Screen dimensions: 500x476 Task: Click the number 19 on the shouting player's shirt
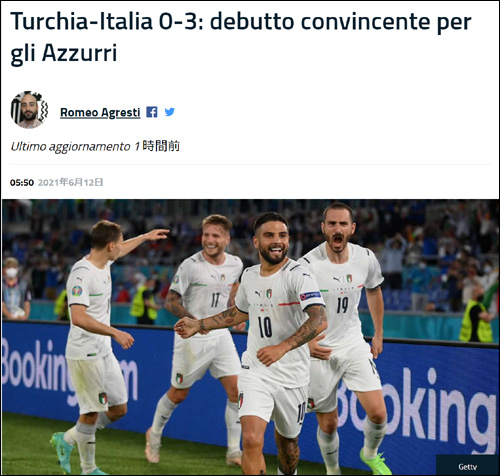pyautogui.click(x=342, y=305)
